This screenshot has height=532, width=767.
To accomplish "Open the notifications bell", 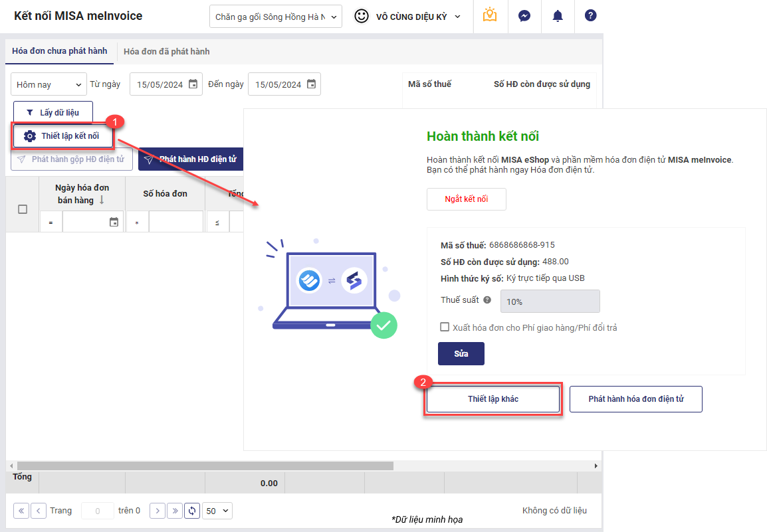I will (557, 16).
